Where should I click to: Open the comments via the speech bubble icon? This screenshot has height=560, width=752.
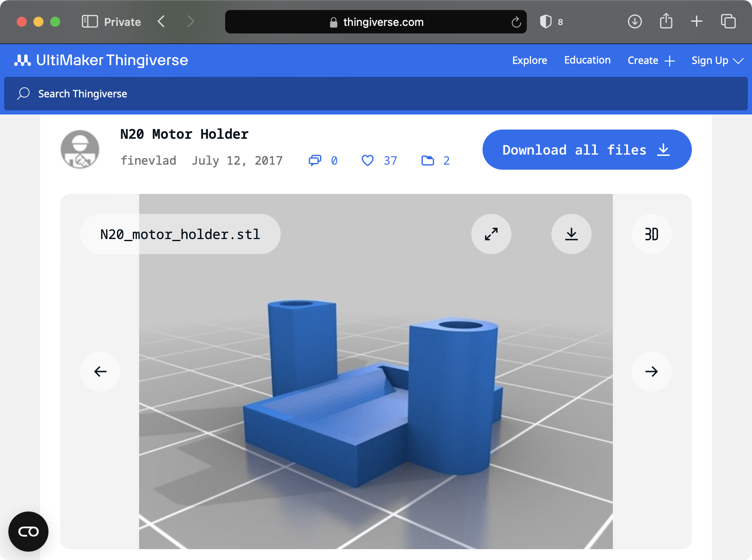point(315,160)
